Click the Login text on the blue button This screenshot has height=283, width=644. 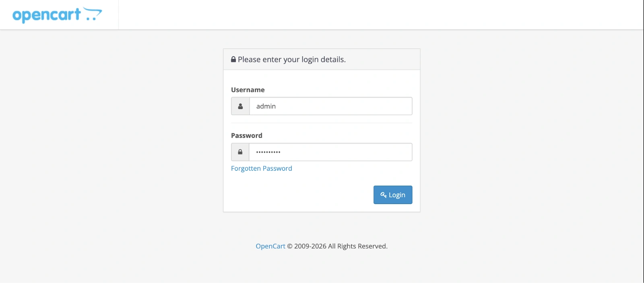click(396, 194)
